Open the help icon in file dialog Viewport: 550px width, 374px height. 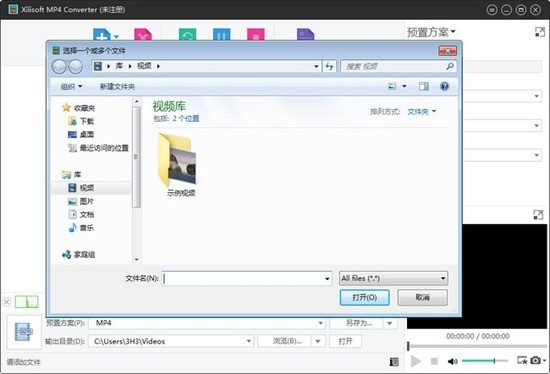[x=444, y=86]
